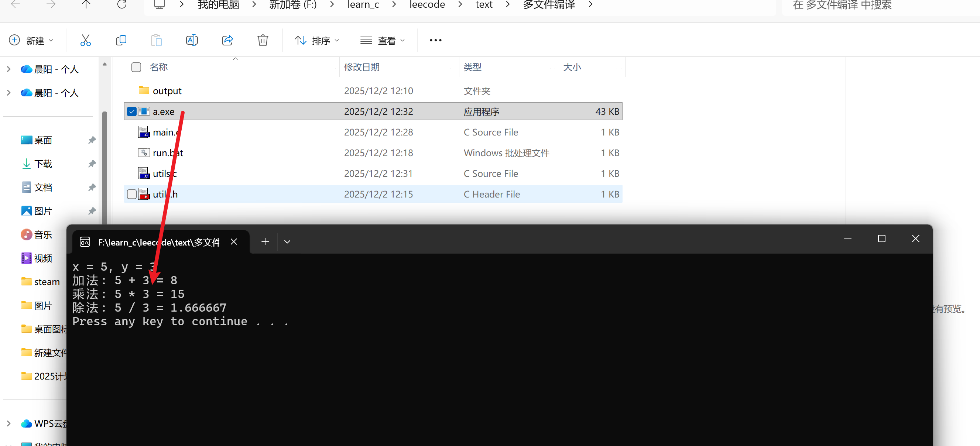Check the utils.h file checkbox
The width and height of the screenshot is (980, 446).
[131, 194]
